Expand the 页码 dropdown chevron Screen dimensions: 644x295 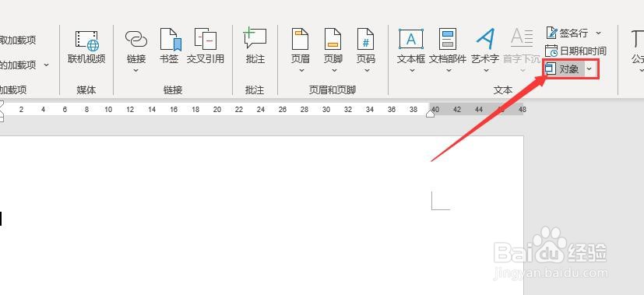[367, 71]
